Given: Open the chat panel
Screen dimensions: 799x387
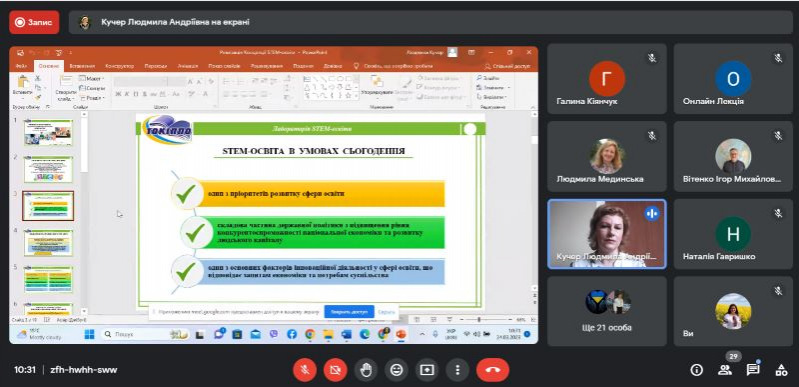Looking at the screenshot, I should tap(753, 370).
